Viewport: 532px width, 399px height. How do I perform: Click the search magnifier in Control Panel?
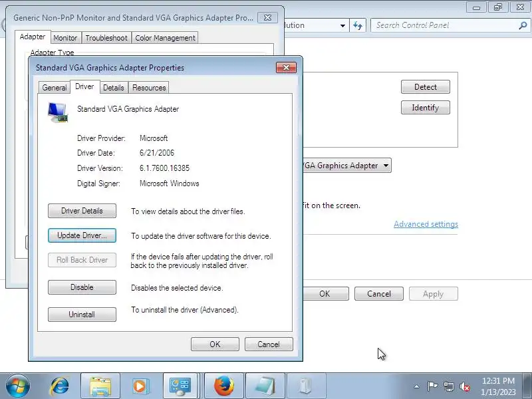coord(523,25)
